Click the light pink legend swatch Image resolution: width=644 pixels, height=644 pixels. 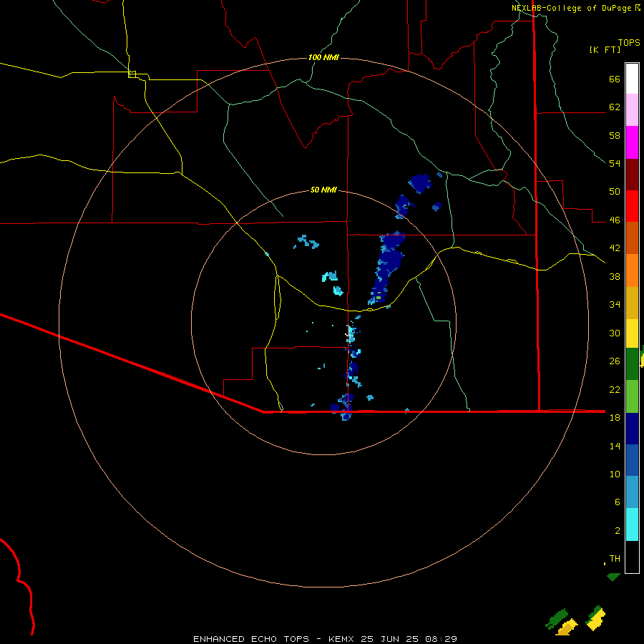(x=632, y=110)
